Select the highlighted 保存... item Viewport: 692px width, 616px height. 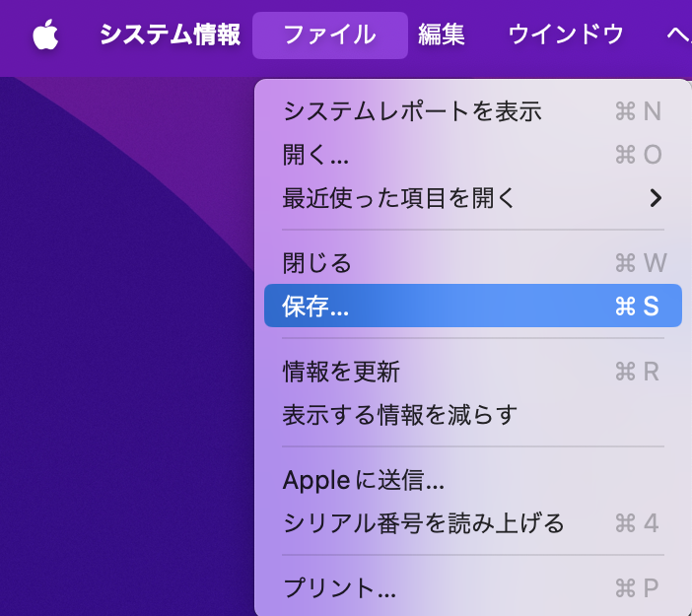click(x=472, y=306)
